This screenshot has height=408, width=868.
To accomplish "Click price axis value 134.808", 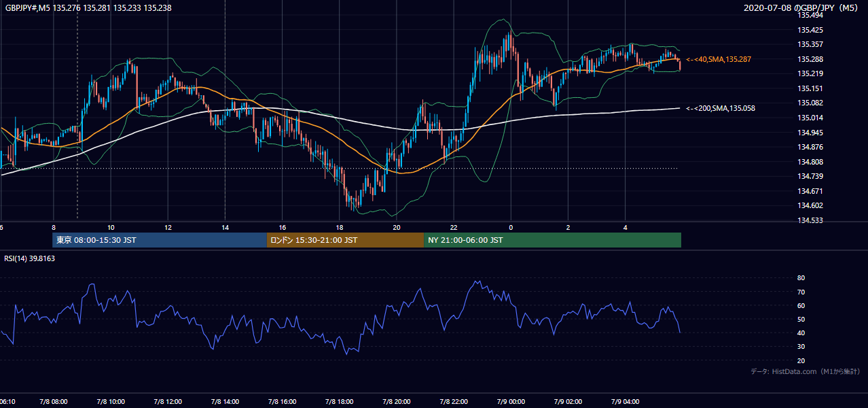I will point(810,162).
